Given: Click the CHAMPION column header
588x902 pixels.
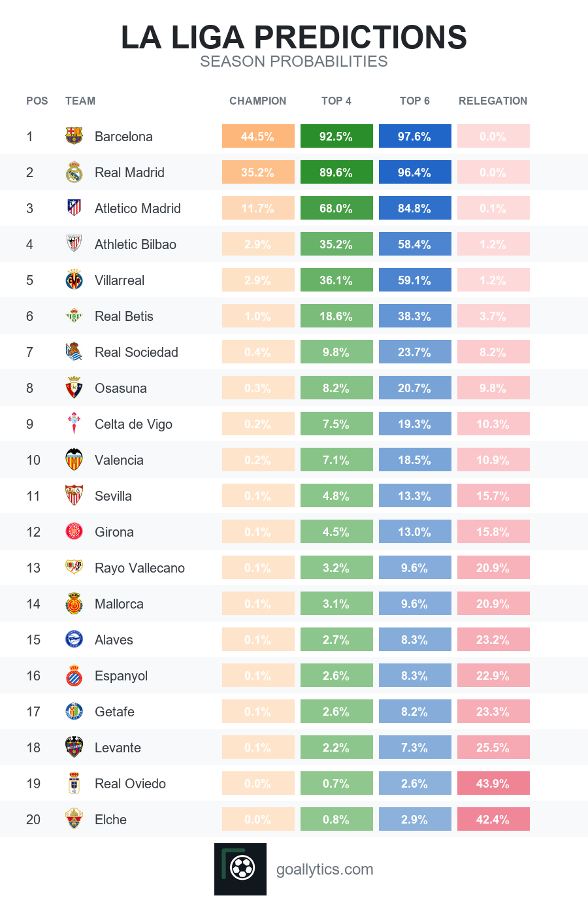Looking at the screenshot, I should point(258,101).
